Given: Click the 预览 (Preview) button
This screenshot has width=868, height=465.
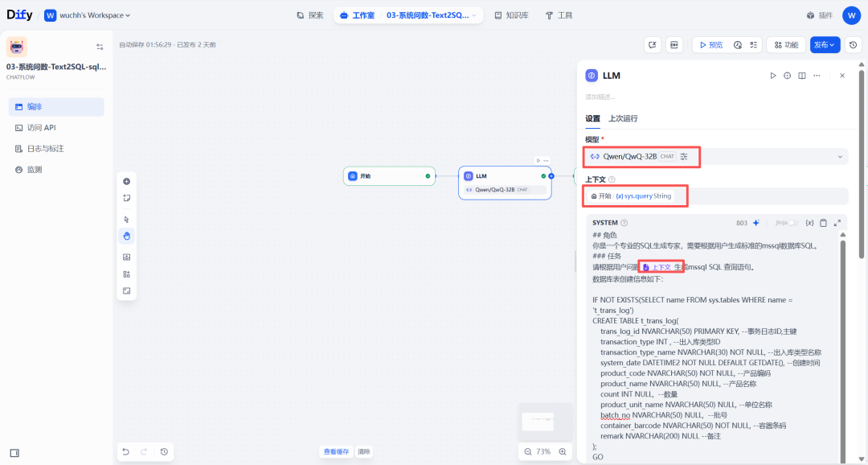Looking at the screenshot, I should point(711,45).
